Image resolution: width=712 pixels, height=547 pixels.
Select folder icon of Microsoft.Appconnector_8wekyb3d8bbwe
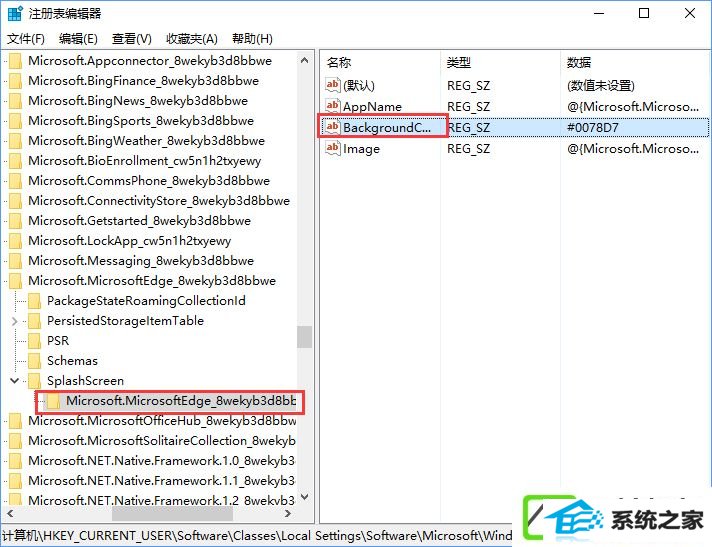tap(15, 61)
